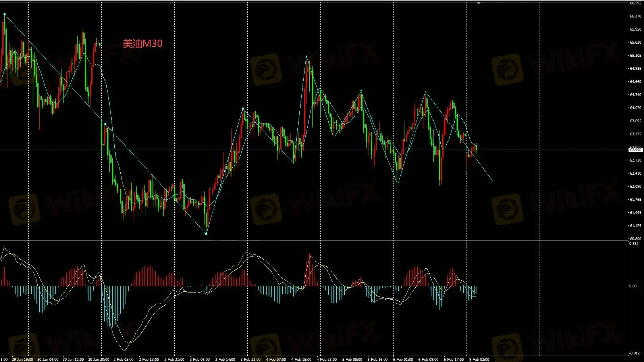This screenshot has height=362, width=644.
Task: Click the 0.00 MACD zero level label
Action: [x=633, y=286]
